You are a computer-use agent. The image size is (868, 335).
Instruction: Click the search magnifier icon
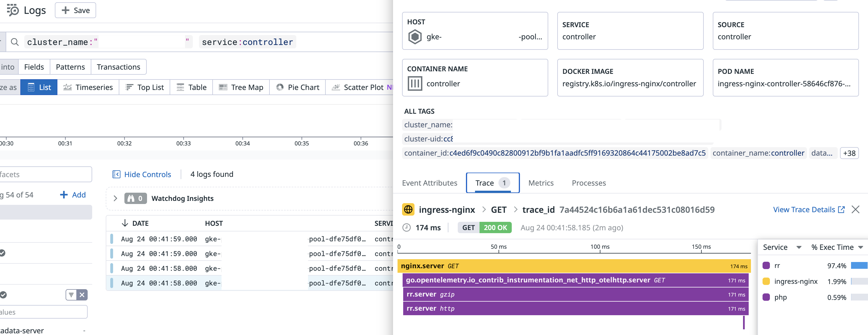14,42
